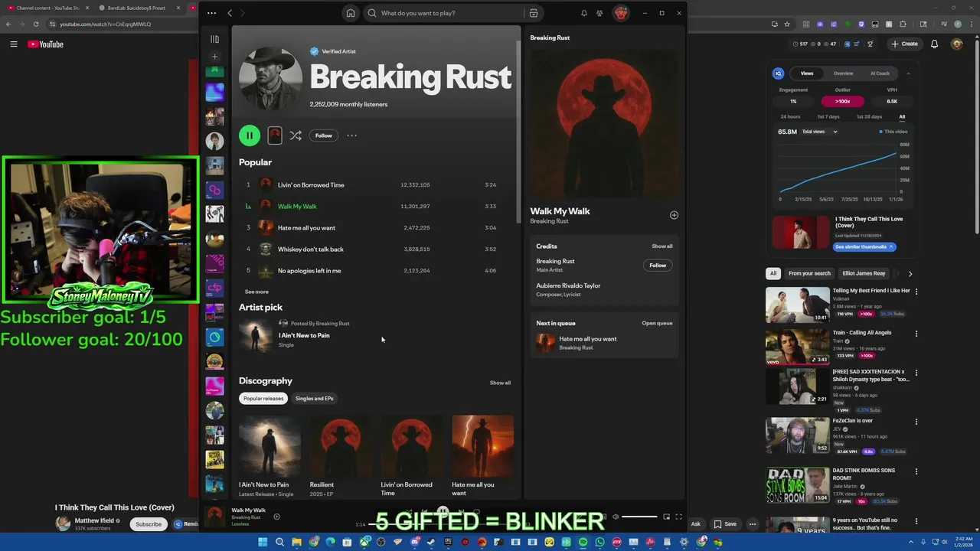Select the 'From your search' chip
Screen dimensions: 980x551
tap(809, 273)
